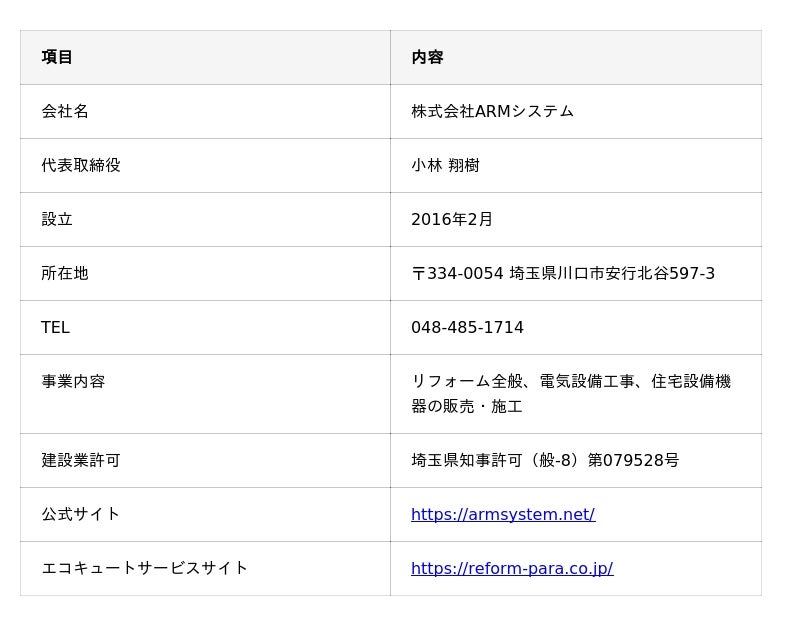The image size is (800, 626).
Task: Click the 所在地 label
Action: [65, 273]
